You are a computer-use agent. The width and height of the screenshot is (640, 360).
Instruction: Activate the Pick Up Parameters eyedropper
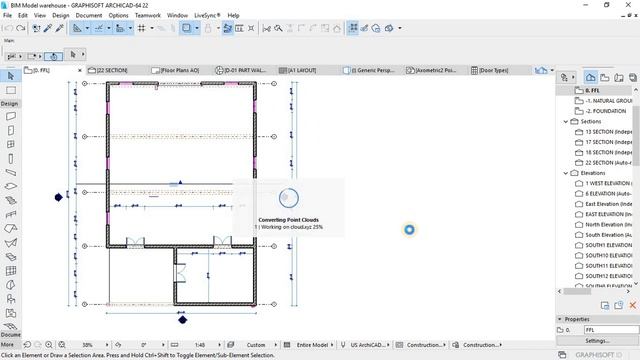pyautogui.click(x=48, y=28)
